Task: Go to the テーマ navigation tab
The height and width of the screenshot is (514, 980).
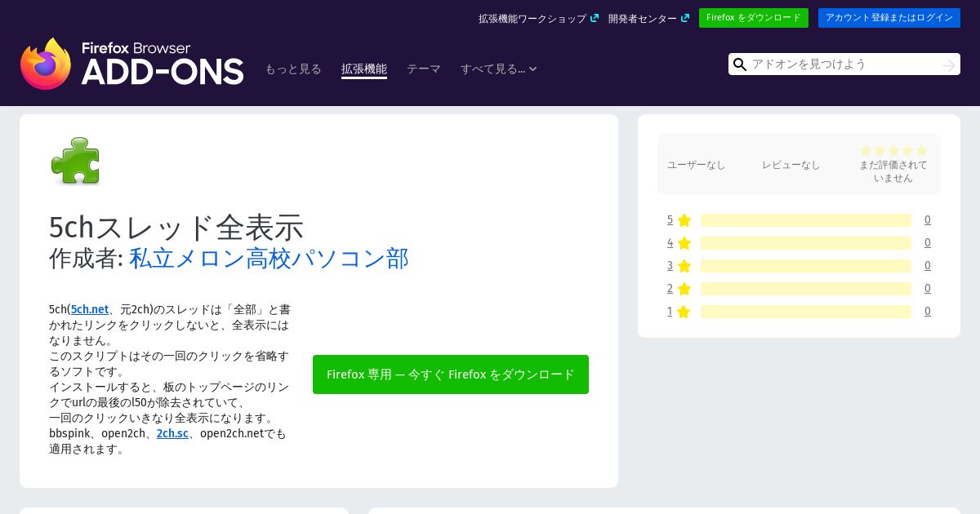Action: pos(424,69)
